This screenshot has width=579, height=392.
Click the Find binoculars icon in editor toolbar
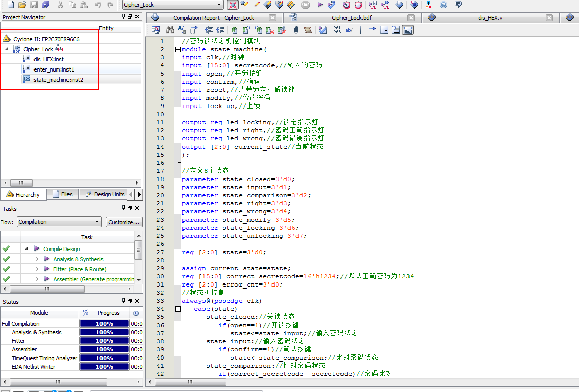click(171, 30)
